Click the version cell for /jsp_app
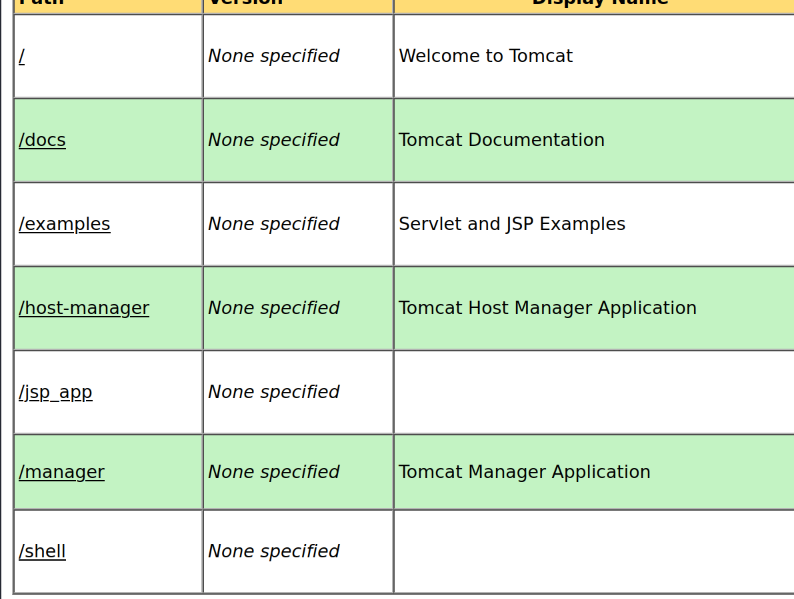Viewport: 794px width, 599px height. (x=273, y=393)
